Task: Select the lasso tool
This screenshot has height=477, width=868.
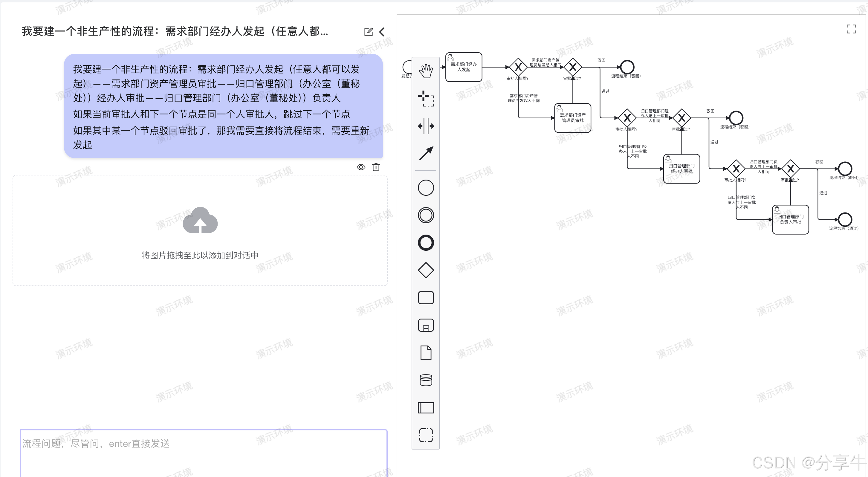Action: click(x=426, y=98)
